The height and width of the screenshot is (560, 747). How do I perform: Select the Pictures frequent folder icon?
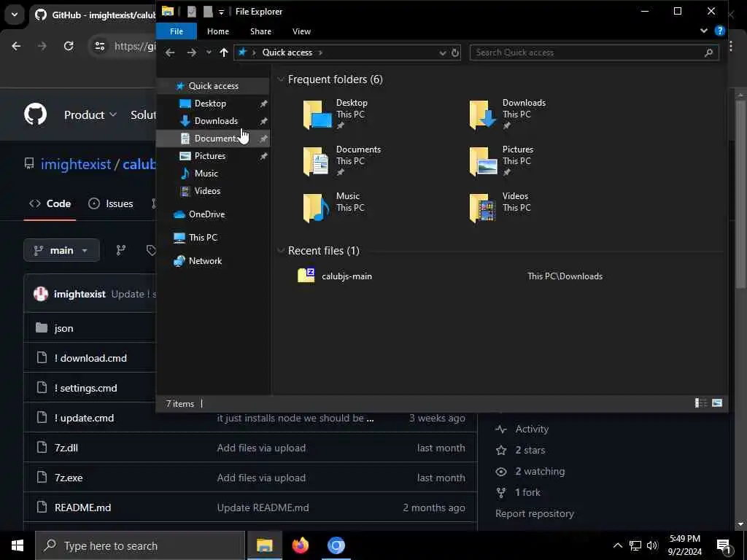tap(483, 161)
